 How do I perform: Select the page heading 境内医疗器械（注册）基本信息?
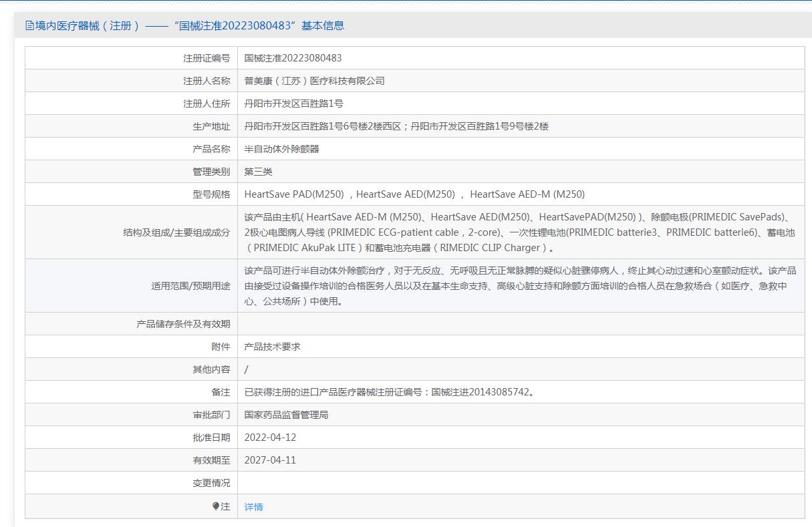[184, 25]
